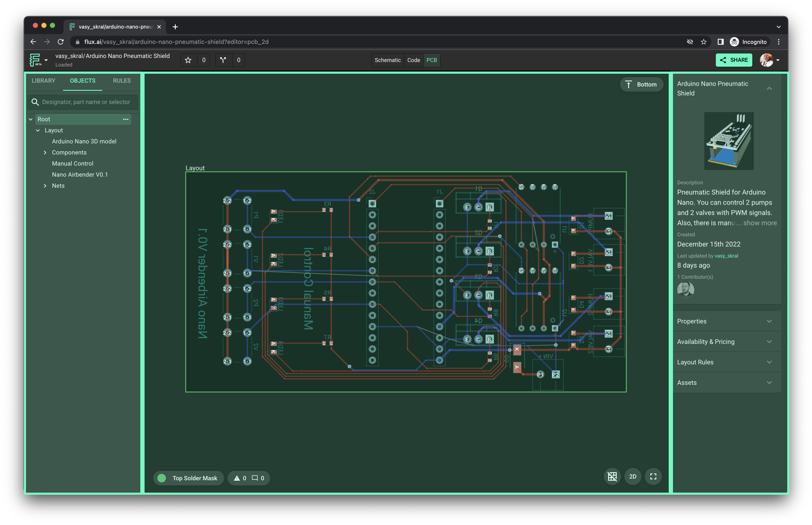Switch board view to Bottom layer
The width and height of the screenshot is (812, 525).
coord(641,84)
